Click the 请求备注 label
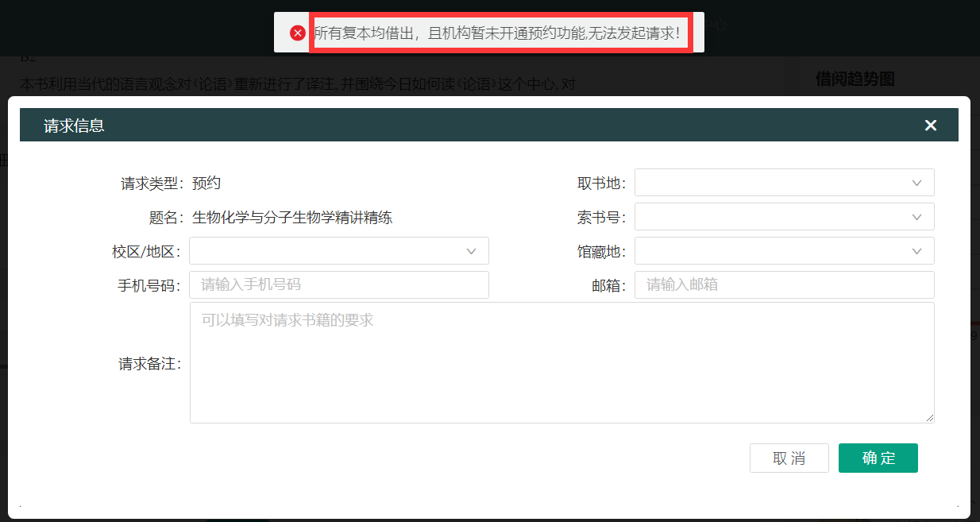980x522 pixels. [x=150, y=364]
